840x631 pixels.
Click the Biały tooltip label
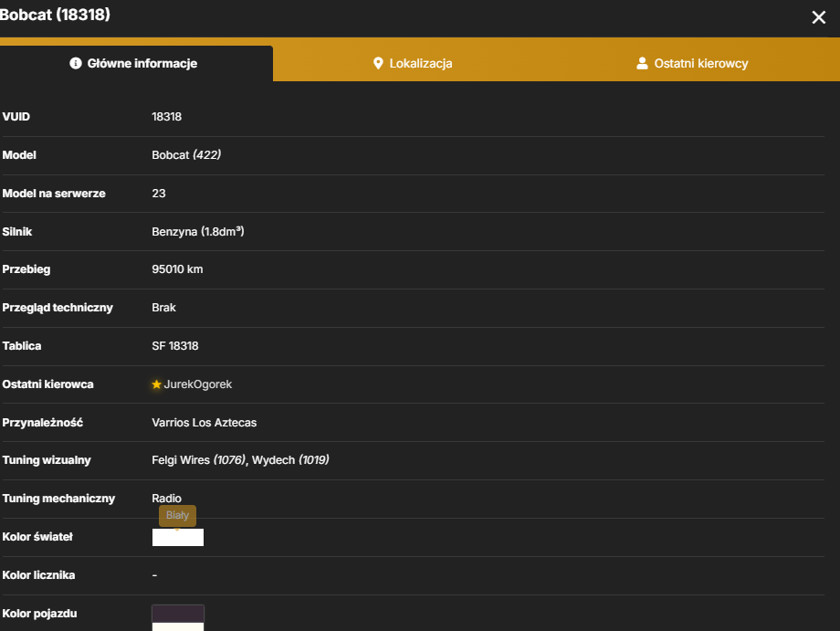pos(177,515)
